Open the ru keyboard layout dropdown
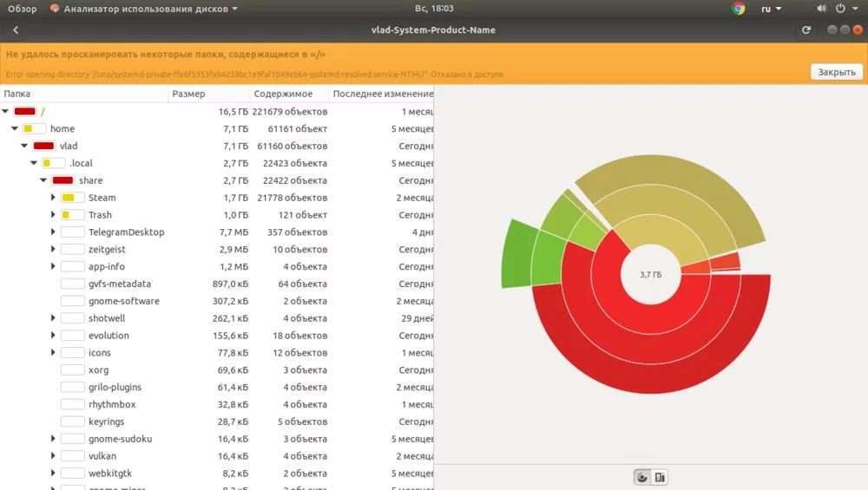 (x=771, y=9)
